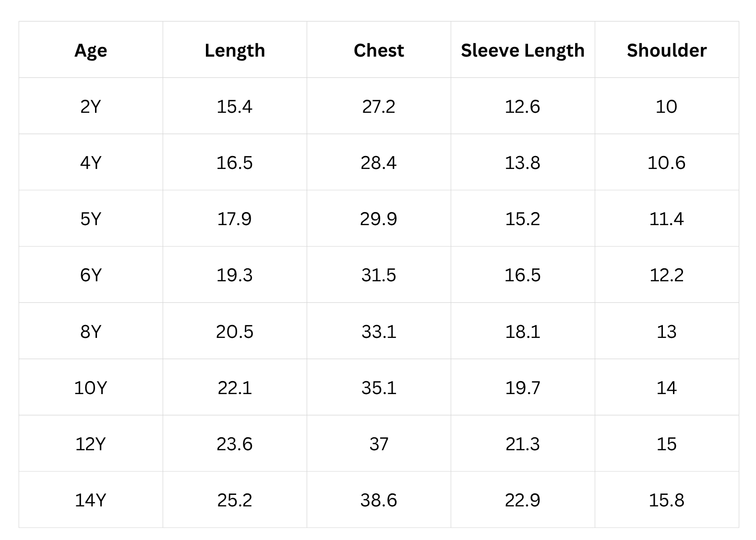Screen dimensions: 756x540
Task: Select shoulder value 15.8 for 14Y
Action: [667, 500]
